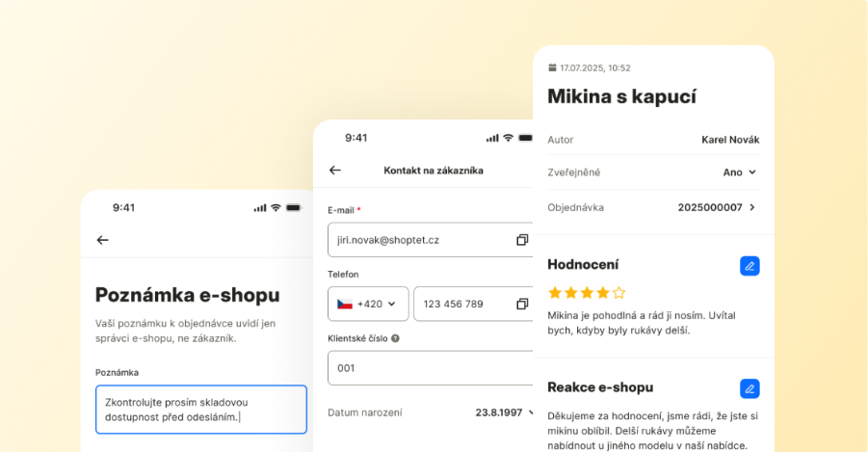Edit the Reakce e-shopu section
The width and height of the screenshot is (868, 452).
[750, 388]
